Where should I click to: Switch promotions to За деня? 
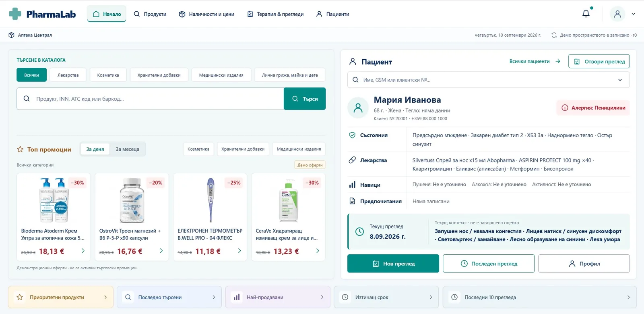(95, 149)
